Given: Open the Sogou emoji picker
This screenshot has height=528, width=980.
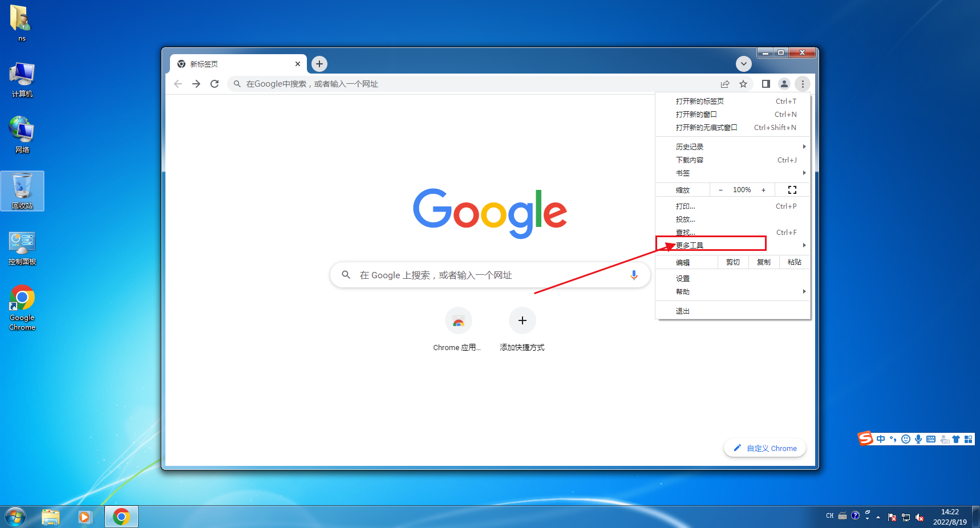Looking at the screenshot, I should (x=905, y=439).
